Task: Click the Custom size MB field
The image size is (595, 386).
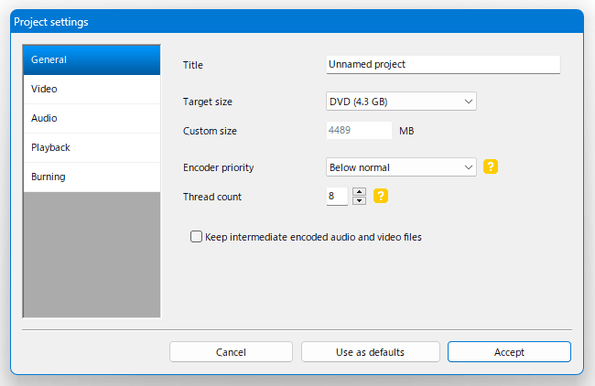Action: [359, 131]
